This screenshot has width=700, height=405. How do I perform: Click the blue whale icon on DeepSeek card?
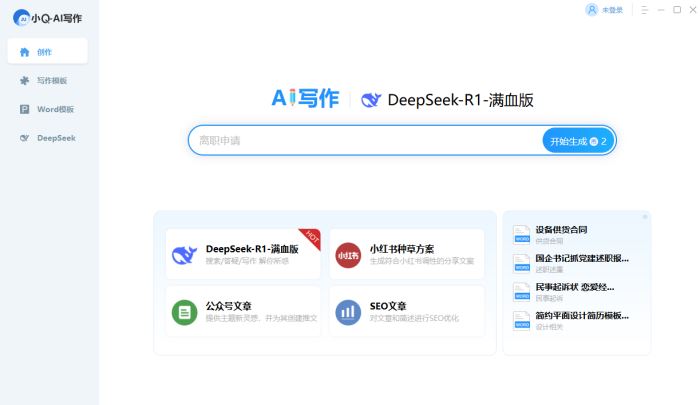point(184,255)
